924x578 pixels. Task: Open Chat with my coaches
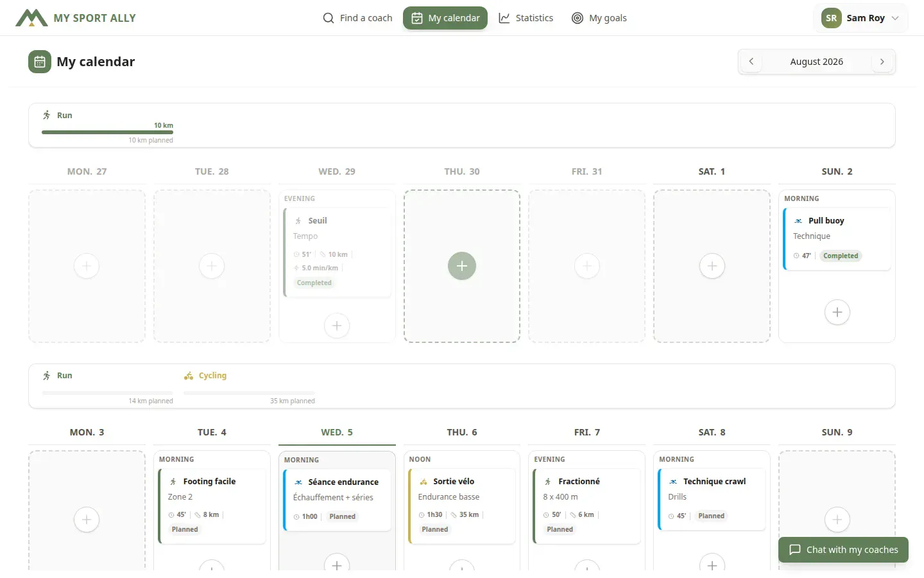843,550
